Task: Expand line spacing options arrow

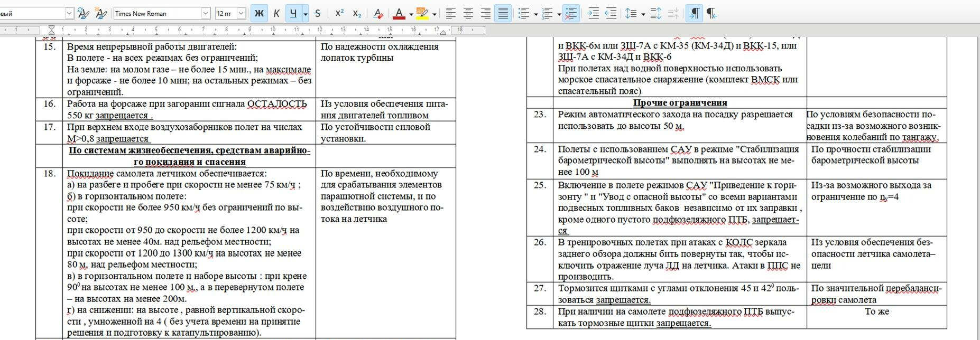Action: (x=643, y=13)
